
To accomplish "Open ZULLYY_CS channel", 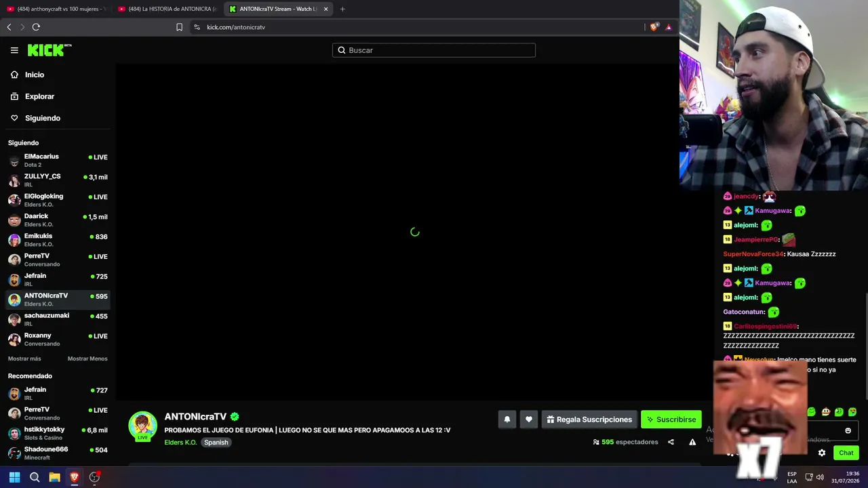I will tap(58, 180).
